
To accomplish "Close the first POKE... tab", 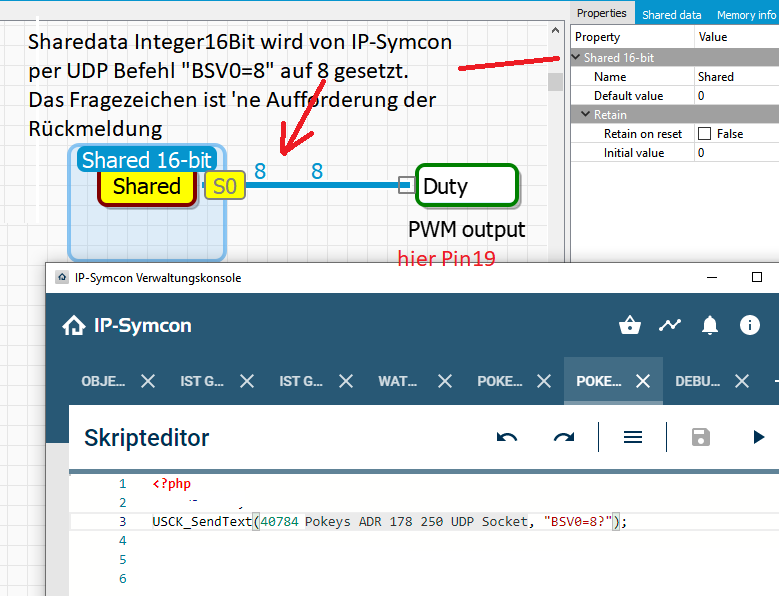I will point(544,381).
